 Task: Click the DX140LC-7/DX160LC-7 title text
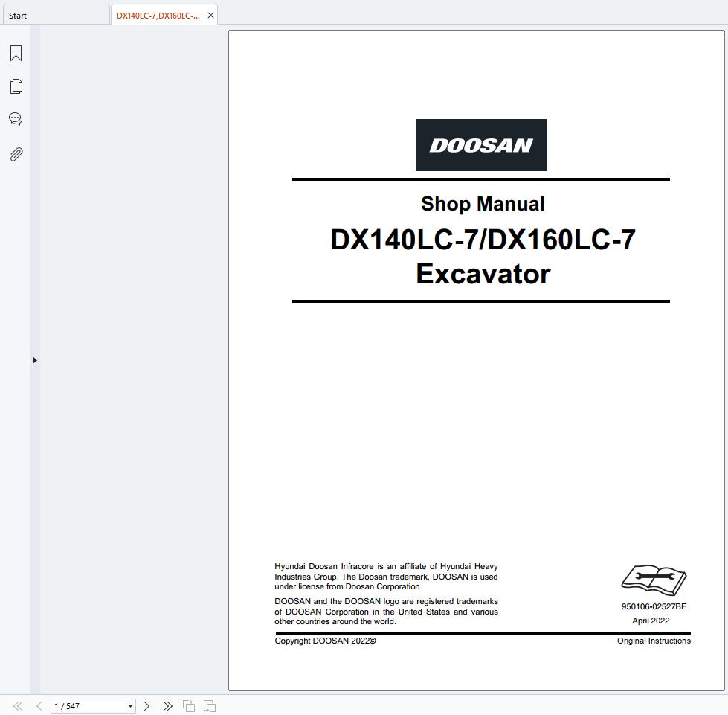pyautogui.click(x=483, y=240)
